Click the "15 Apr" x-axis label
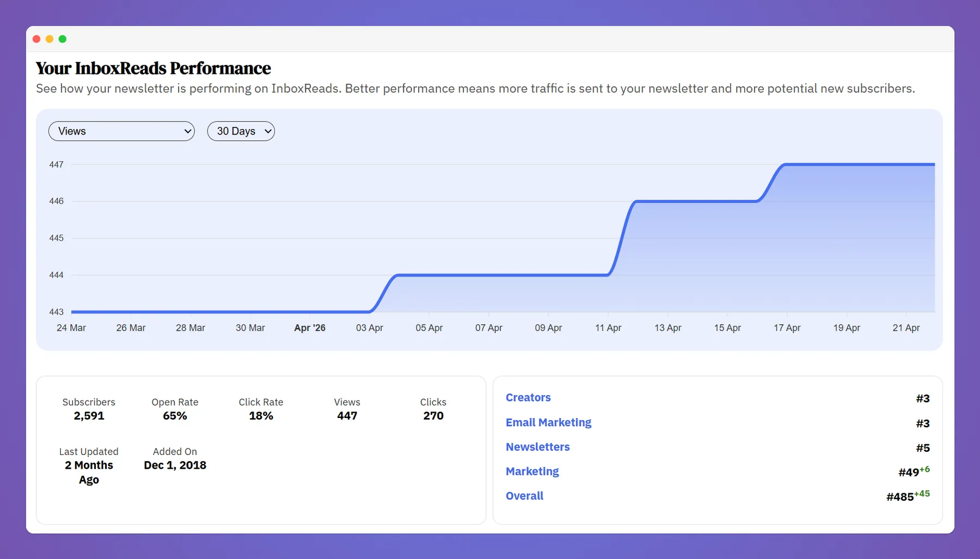Screen dimensions: 980x559 coord(728,328)
